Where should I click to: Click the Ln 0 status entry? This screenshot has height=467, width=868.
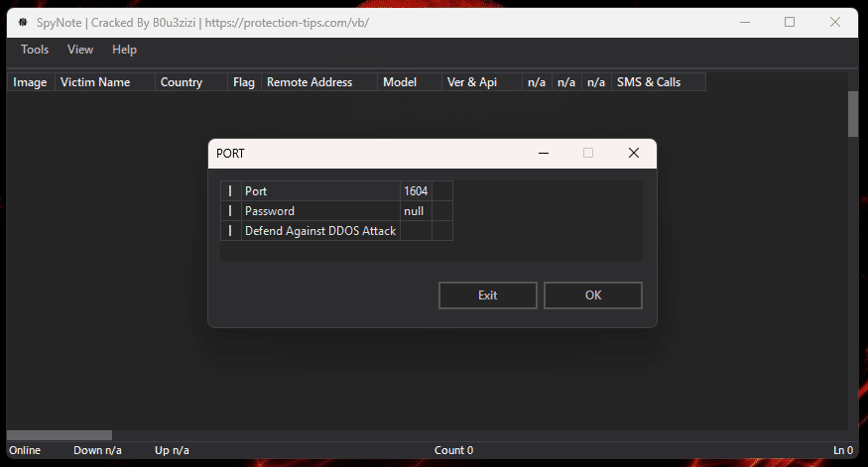(x=843, y=450)
